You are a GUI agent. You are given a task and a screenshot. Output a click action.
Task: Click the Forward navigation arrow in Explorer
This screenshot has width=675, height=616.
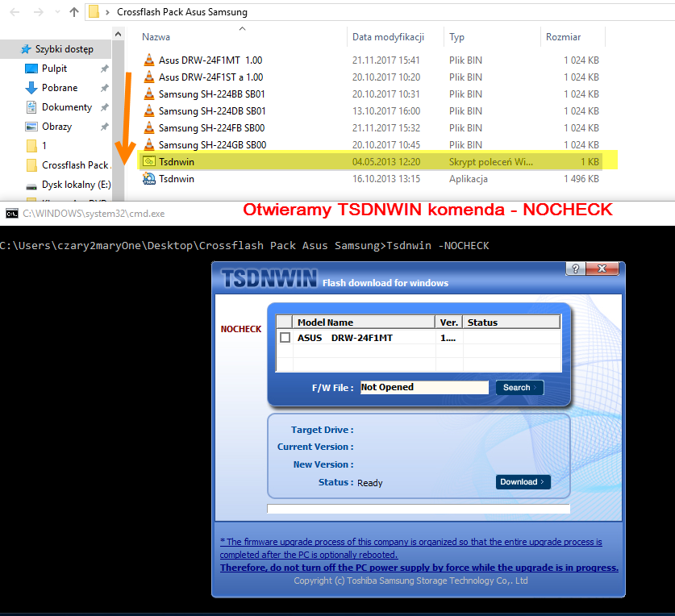(x=39, y=12)
